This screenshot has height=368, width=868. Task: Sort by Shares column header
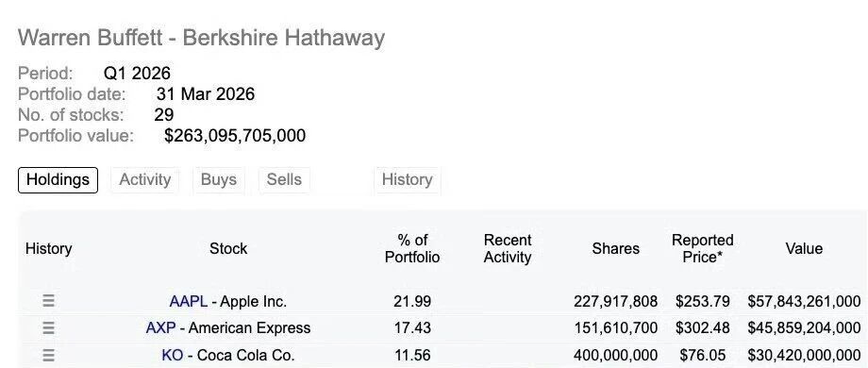pos(615,248)
